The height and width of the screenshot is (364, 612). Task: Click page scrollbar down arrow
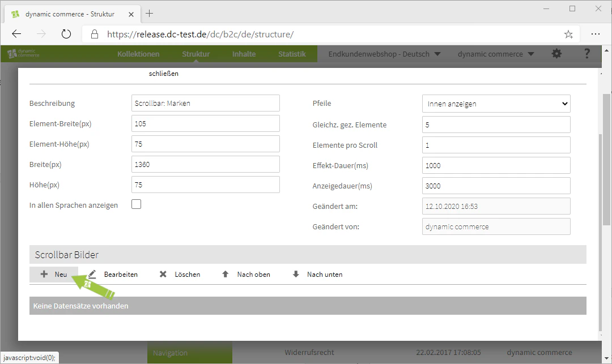(606, 358)
